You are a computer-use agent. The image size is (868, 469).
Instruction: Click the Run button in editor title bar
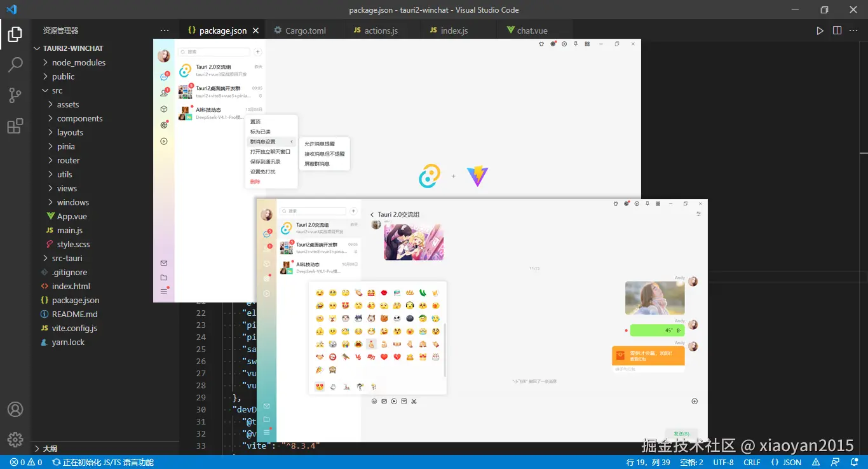click(820, 31)
